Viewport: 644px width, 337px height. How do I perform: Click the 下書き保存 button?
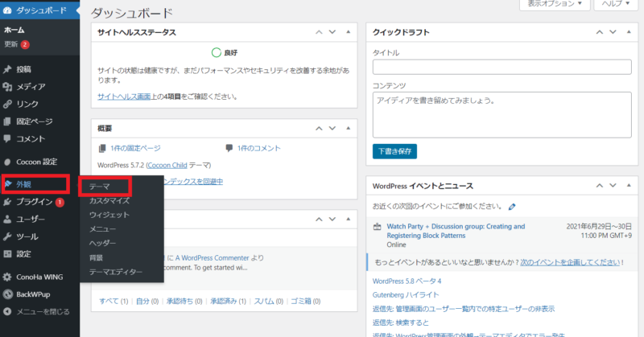pos(394,151)
